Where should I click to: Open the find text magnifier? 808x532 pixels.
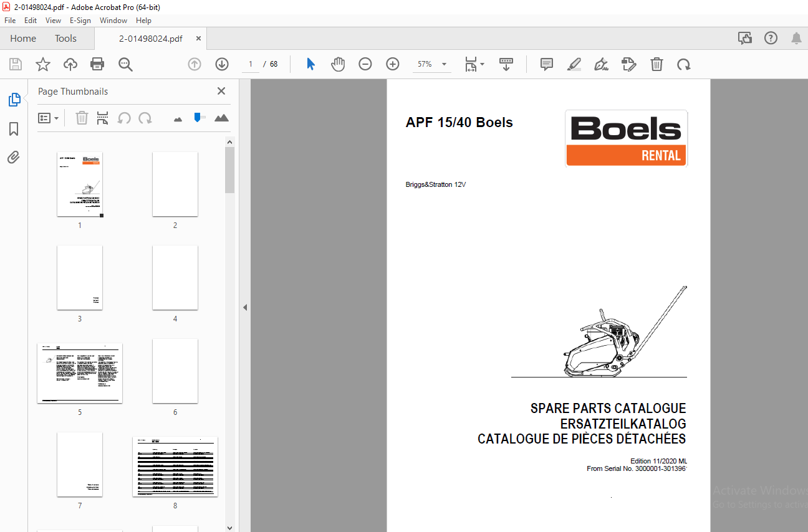(125, 64)
